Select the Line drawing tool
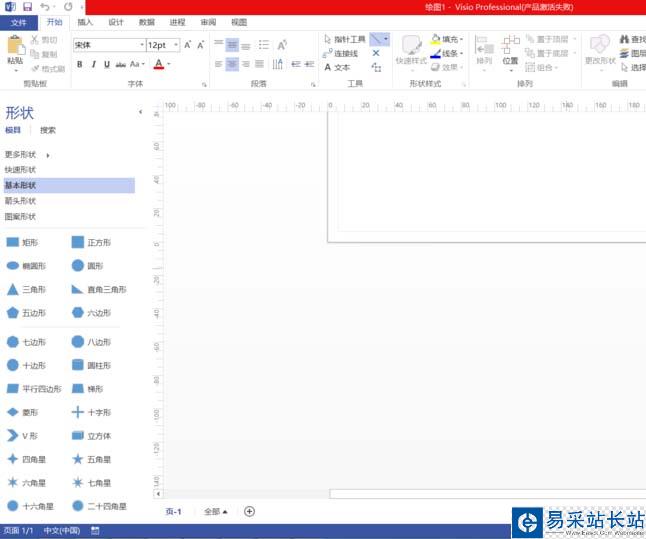 click(376, 40)
